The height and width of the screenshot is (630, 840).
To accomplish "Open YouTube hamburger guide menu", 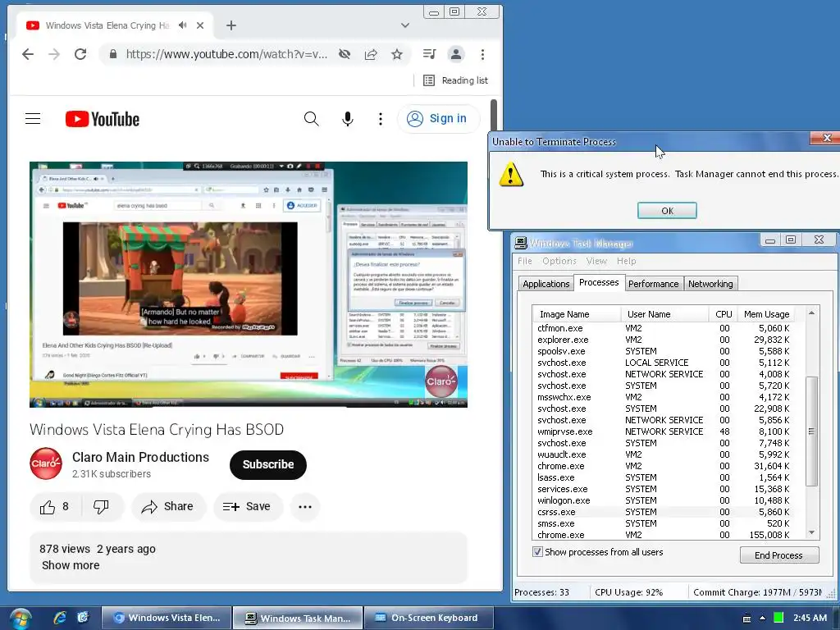I will pos(33,118).
